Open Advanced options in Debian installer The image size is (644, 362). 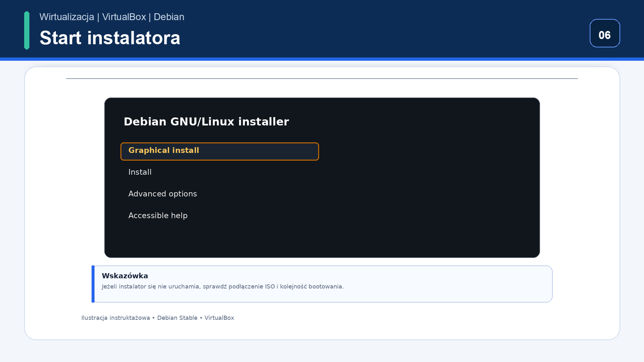tap(163, 194)
